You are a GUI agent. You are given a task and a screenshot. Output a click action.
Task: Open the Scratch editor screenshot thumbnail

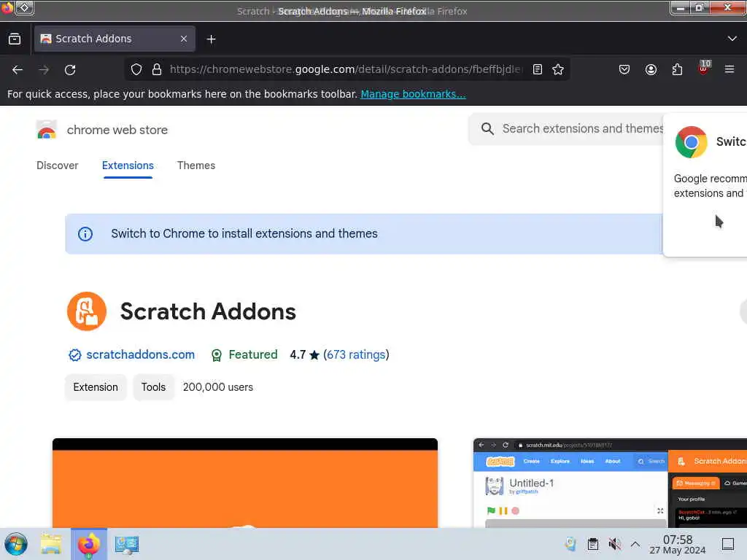point(610,483)
